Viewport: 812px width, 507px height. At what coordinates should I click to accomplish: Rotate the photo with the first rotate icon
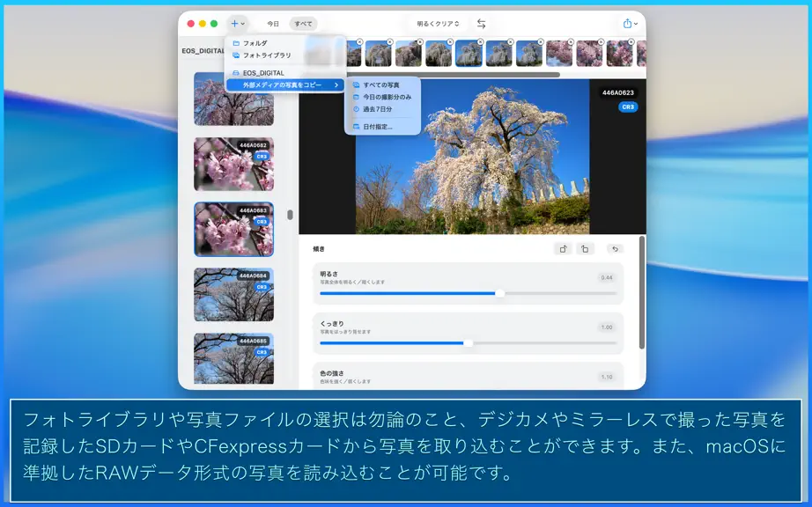coord(563,249)
